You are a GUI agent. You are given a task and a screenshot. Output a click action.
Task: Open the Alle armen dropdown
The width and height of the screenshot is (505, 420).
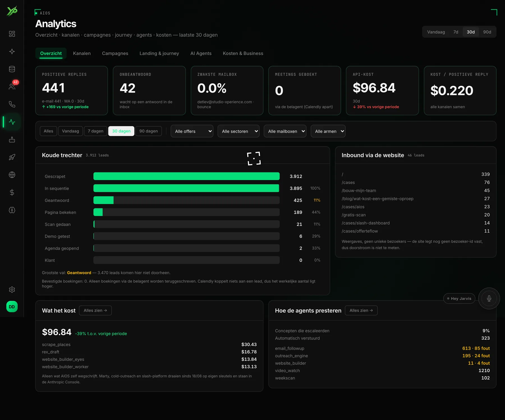[328, 131]
